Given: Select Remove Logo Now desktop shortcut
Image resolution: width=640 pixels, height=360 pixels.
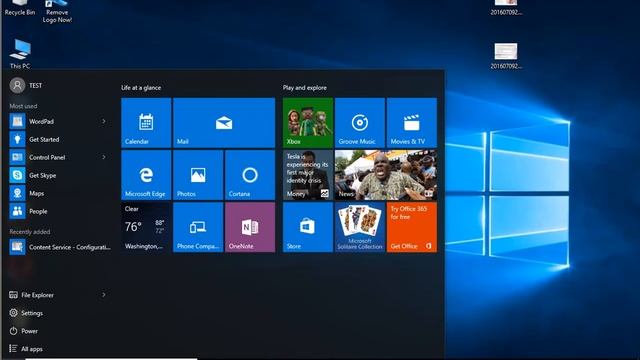Looking at the screenshot, I should 57,11.
